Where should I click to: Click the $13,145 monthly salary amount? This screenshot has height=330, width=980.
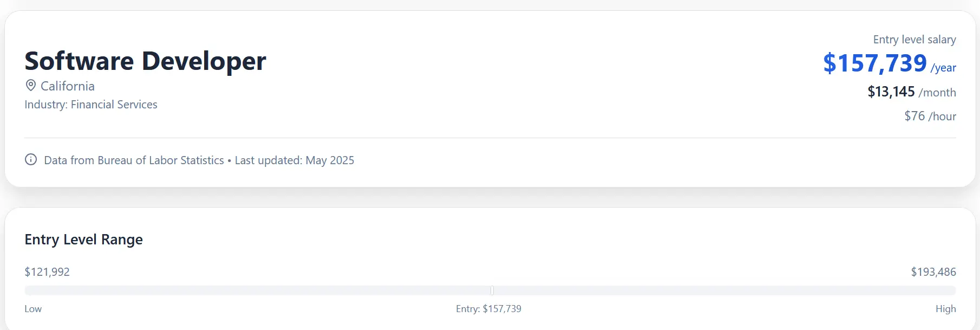click(891, 92)
